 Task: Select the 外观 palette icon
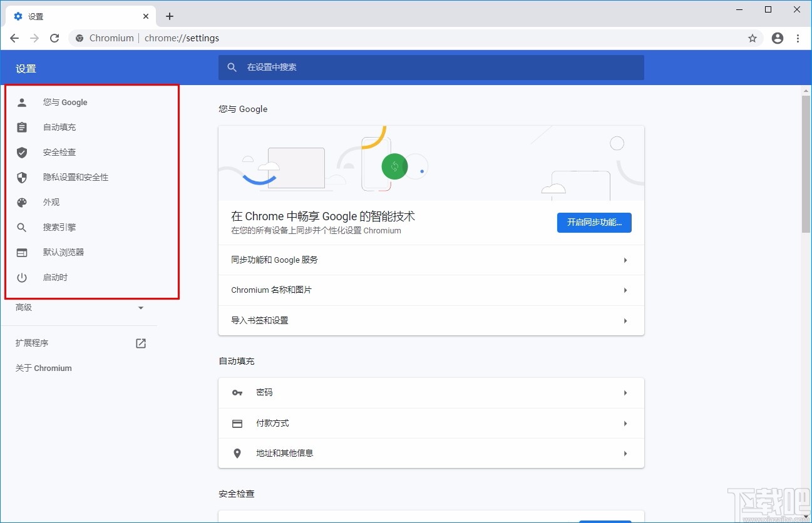[x=21, y=202]
